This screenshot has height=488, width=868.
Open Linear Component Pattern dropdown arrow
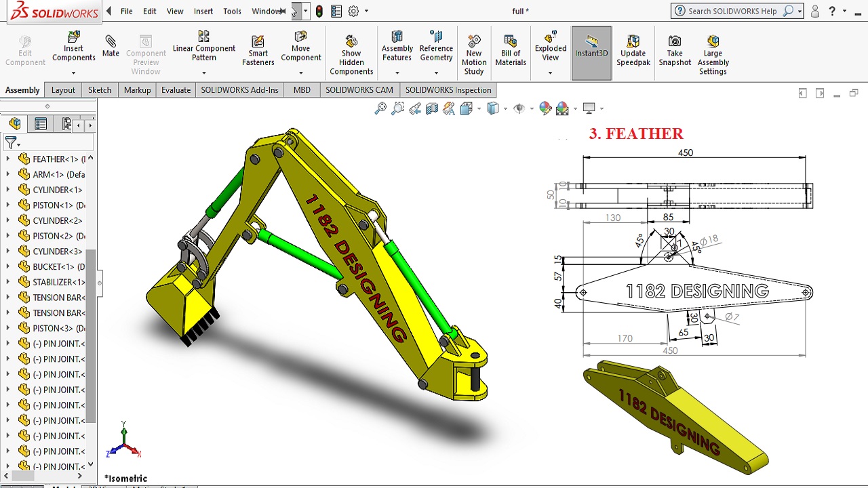click(x=203, y=73)
